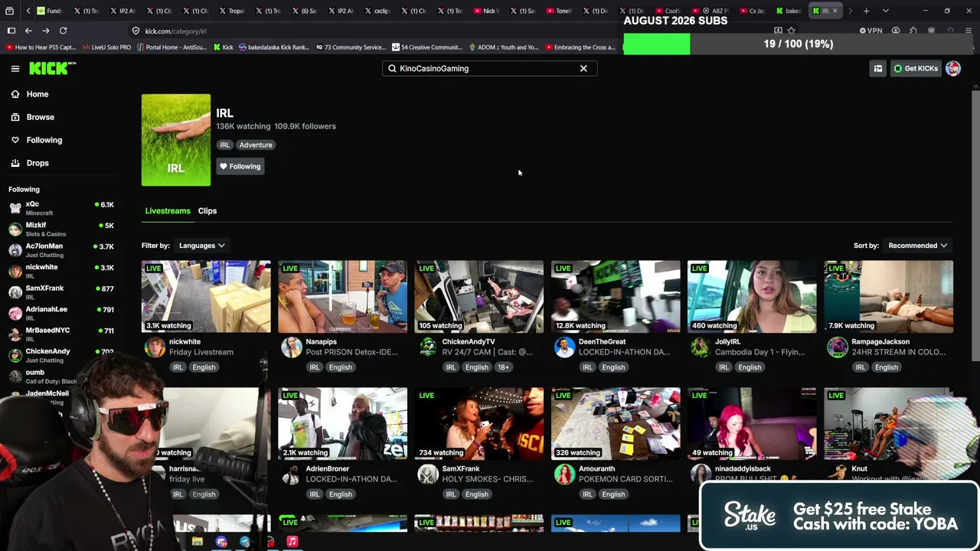Image resolution: width=980 pixels, height=551 pixels.
Task: Toggle the browser VPN button
Action: pos(871,31)
